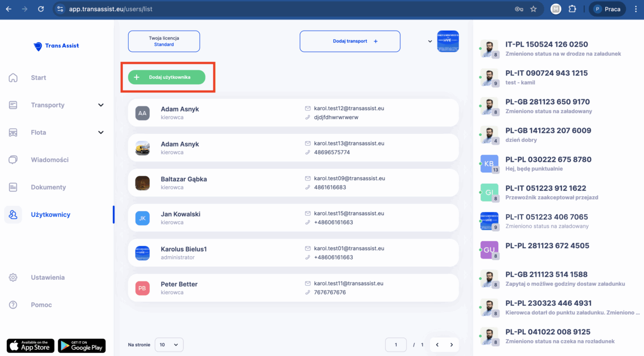The height and width of the screenshot is (356, 644).
Task: Click the Pomoc question mark icon
Action: [13, 305]
